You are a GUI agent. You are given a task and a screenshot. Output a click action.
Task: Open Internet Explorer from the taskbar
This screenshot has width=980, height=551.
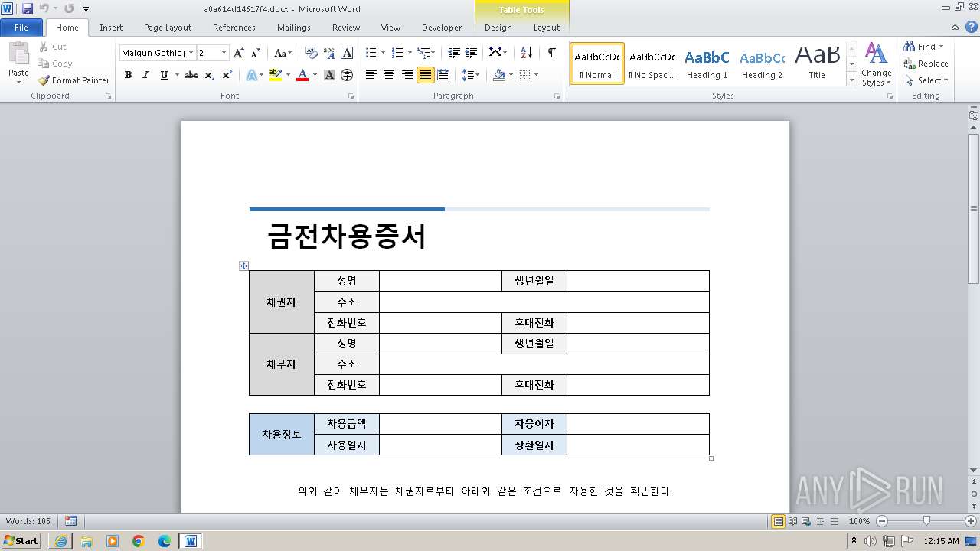(x=60, y=541)
